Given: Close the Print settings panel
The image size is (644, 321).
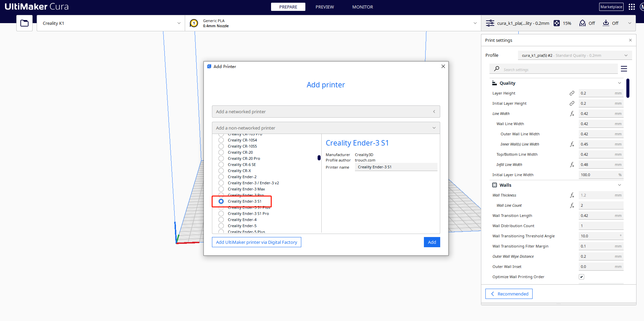Looking at the screenshot, I should 630,40.
